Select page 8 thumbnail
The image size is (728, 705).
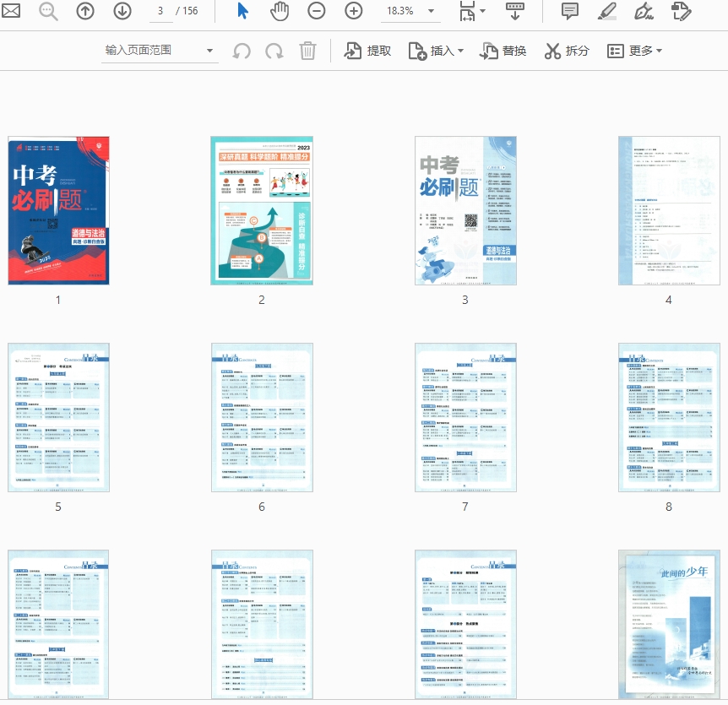669,417
